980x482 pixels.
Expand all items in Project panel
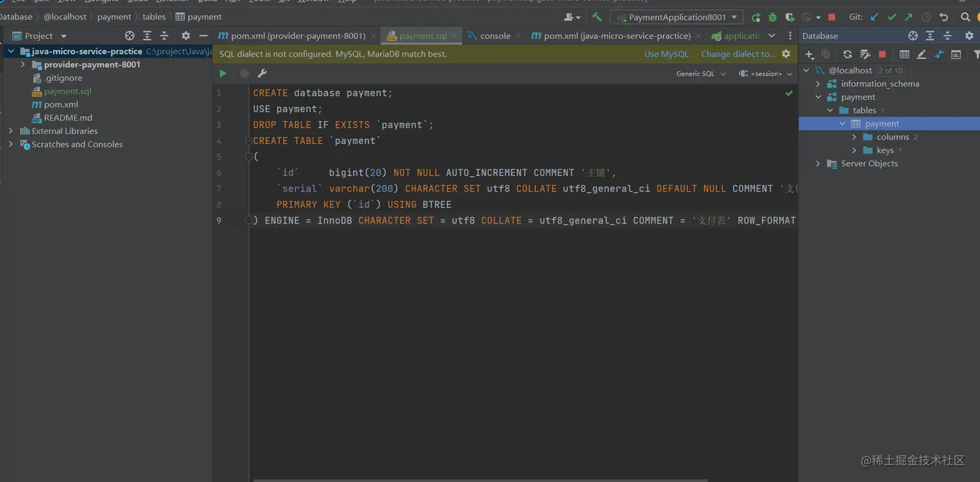click(147, 36)
